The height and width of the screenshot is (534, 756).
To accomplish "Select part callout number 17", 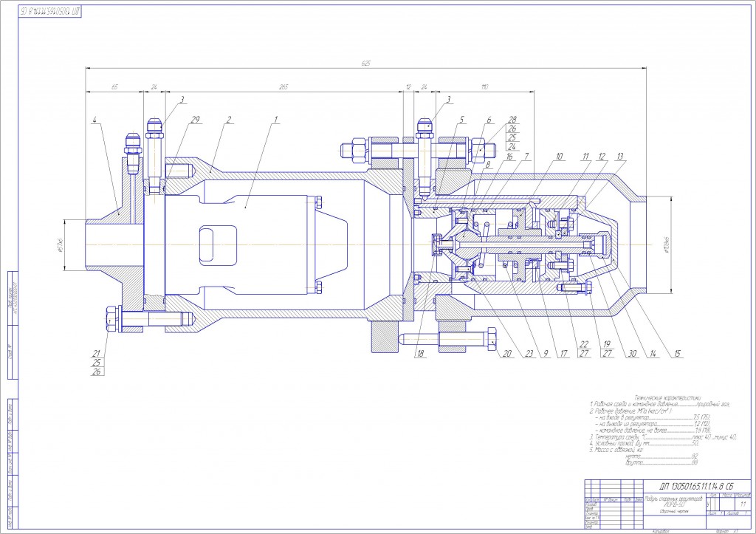I will pos(563,354).
